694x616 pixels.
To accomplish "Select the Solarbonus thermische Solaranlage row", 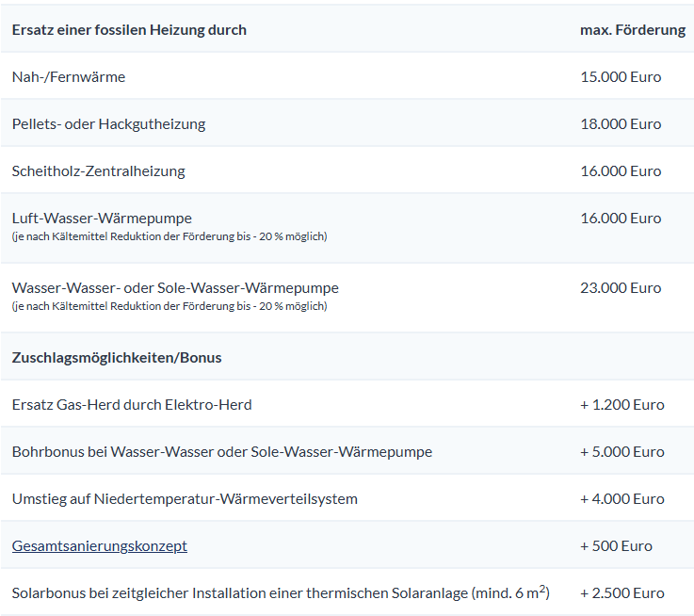I will coord(347,592).
